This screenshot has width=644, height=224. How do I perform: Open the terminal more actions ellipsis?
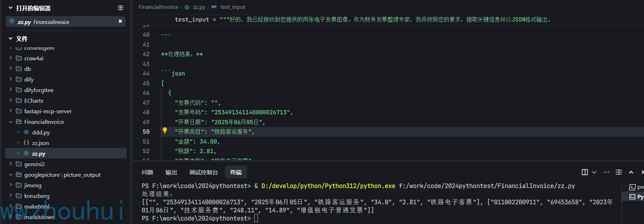coord(606,172)
